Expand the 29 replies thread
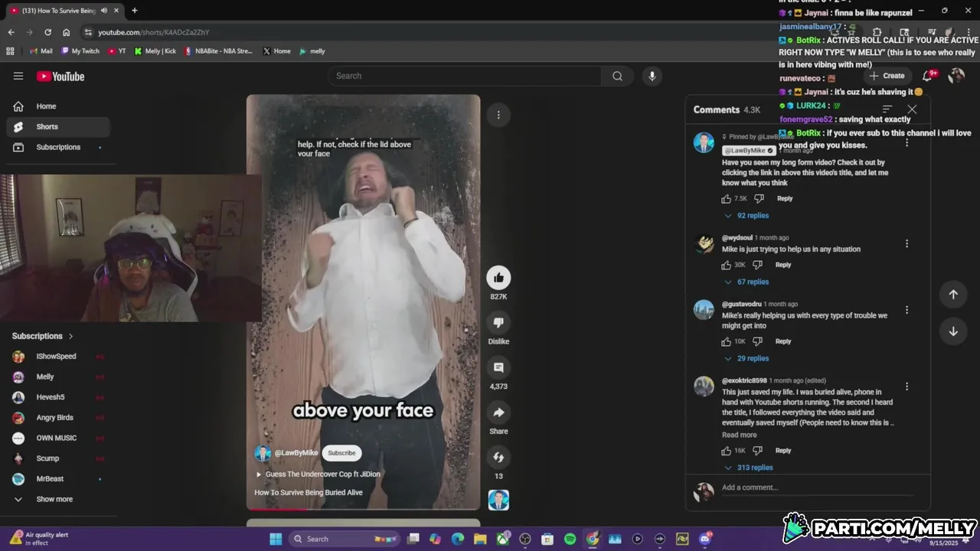980x551 pixels. point(746,358)
